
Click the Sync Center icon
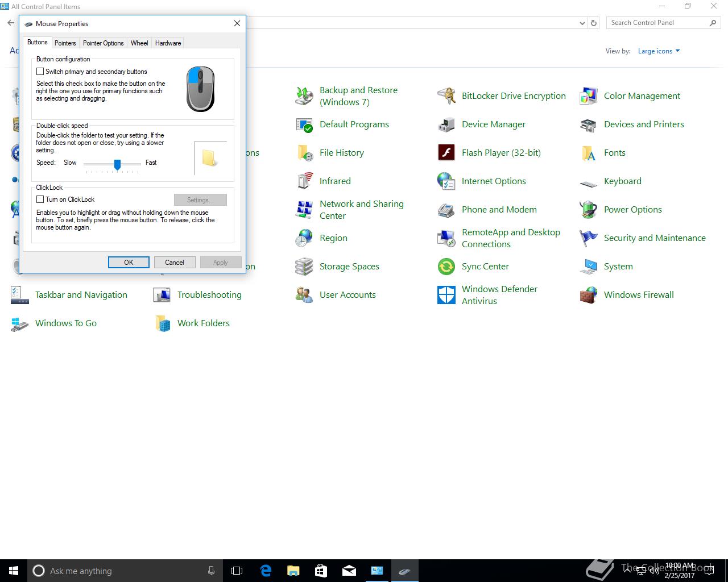pyautogui.click(x=446, y=267)
